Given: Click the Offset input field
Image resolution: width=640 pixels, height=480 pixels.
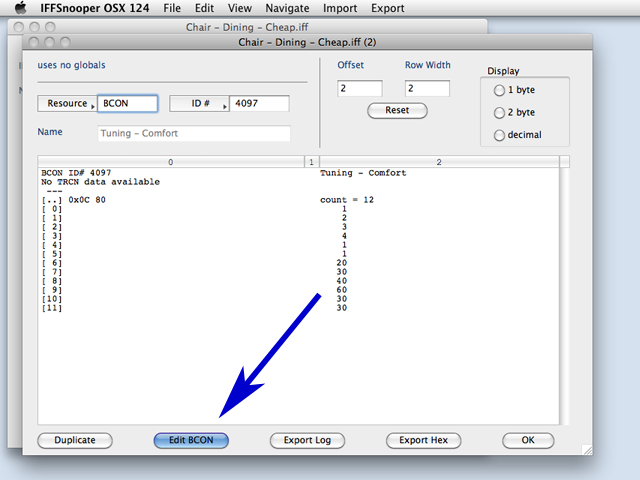Looking at the screenshot, I should click(360, 89).
